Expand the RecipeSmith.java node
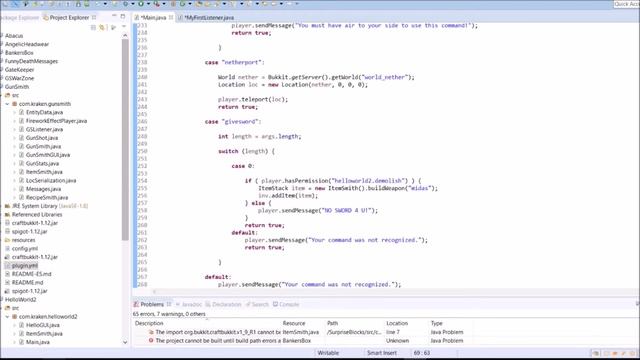This screenshot has width=640, height=360. click(x=15, y=197)
